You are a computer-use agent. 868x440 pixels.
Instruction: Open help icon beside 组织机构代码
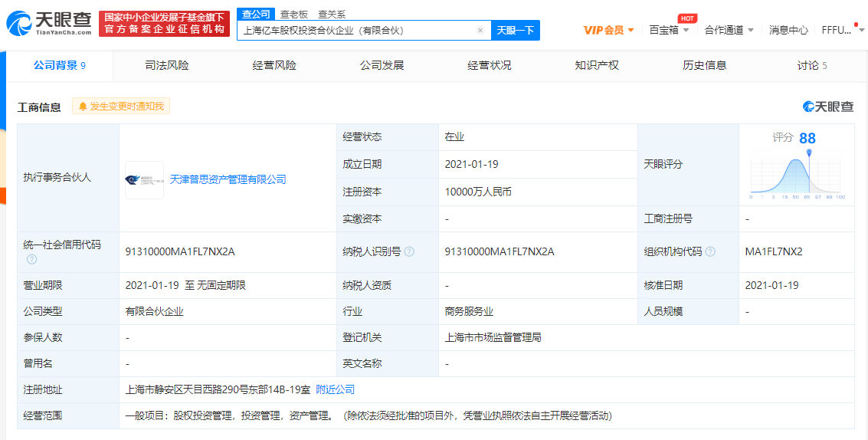coord(710,251)
